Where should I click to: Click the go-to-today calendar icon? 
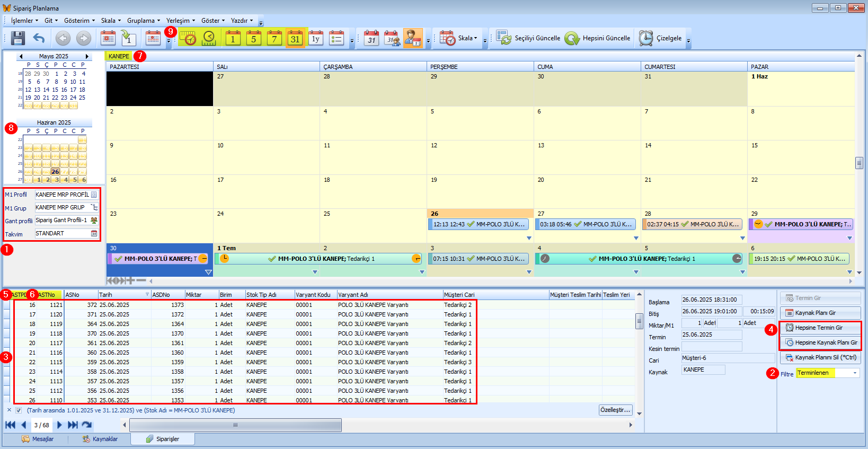tap(108, 38)
